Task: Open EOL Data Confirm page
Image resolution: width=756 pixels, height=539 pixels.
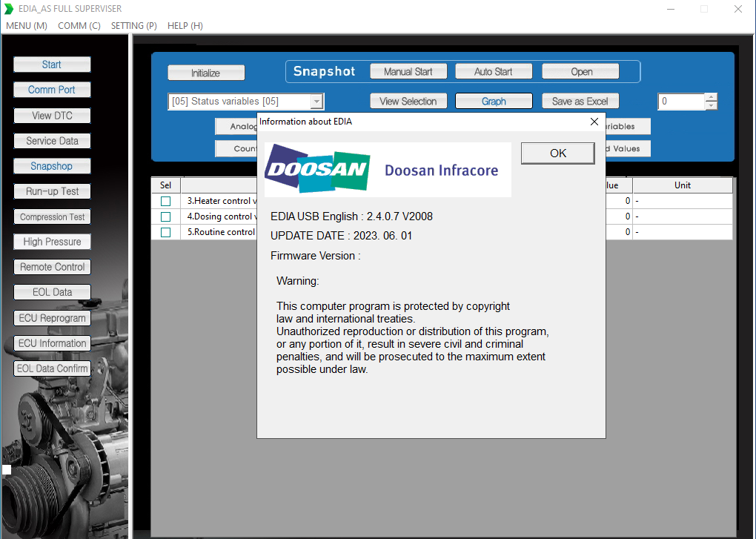Action: pos(52,368)
